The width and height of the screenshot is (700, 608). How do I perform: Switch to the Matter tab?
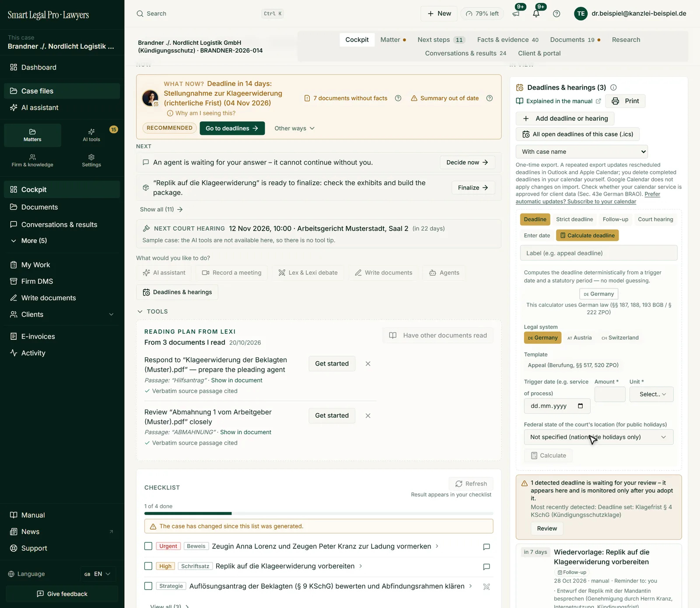[393, 40]
